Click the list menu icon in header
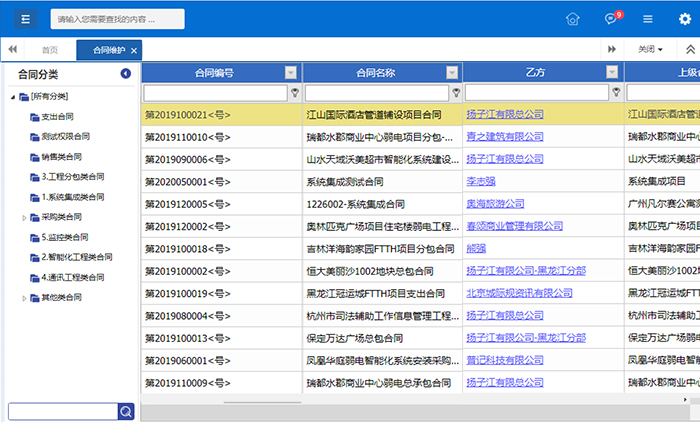Screen dimensions: 700x422 point(648,19)
